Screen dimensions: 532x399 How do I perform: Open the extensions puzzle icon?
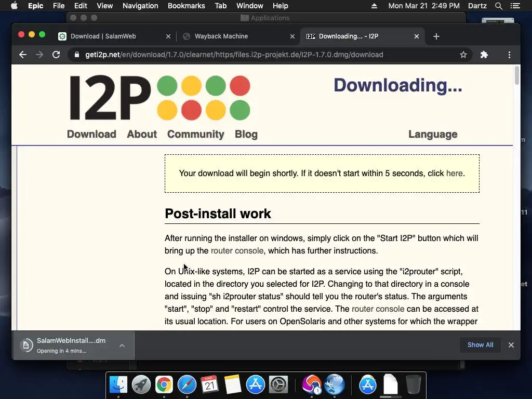pyautogui.click(x=484, y=55)
